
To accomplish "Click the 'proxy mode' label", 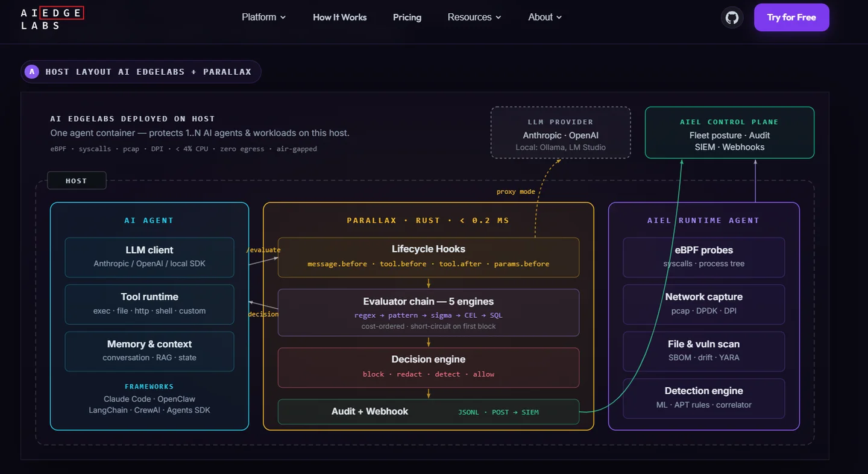I will point(516,192).
